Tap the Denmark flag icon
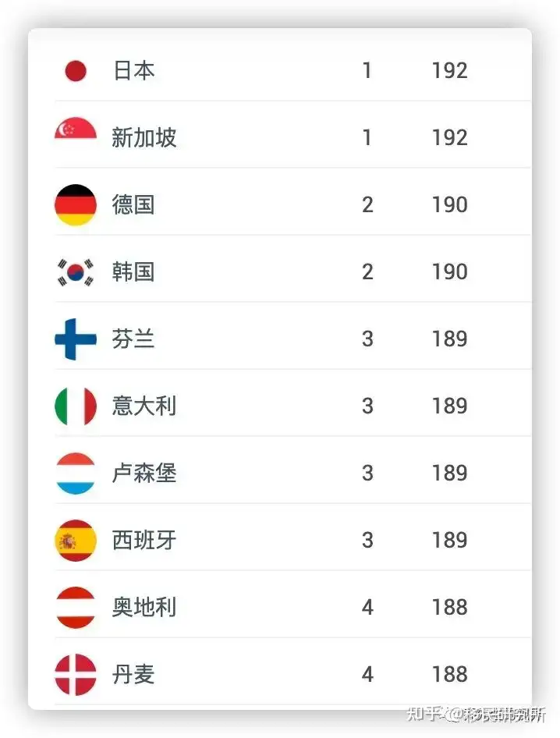Screen dimensions: 560x738 [x=76, y=675]
